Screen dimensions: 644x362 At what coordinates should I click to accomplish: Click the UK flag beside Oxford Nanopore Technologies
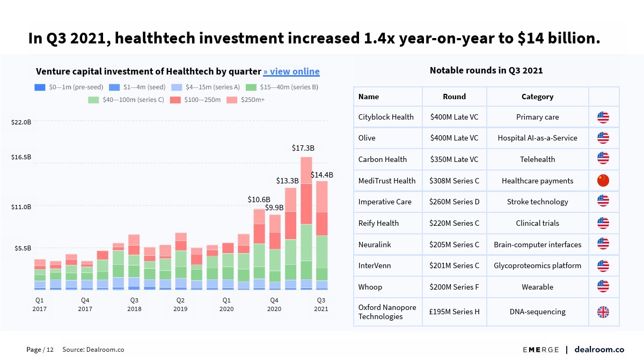603,312
